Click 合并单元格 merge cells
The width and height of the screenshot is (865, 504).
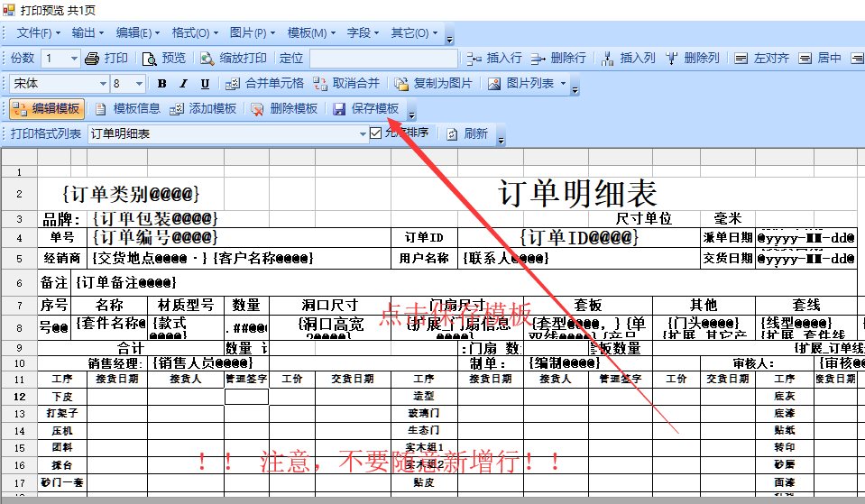264,84
